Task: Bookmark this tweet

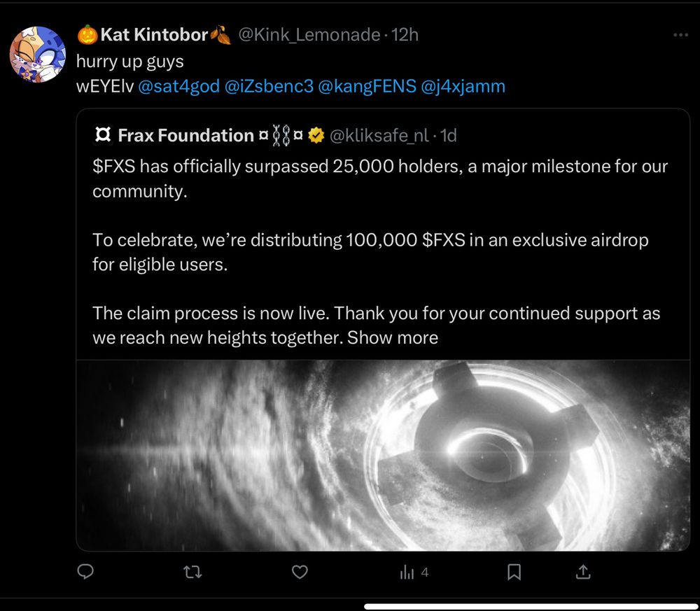Action: tap(514, 572)
